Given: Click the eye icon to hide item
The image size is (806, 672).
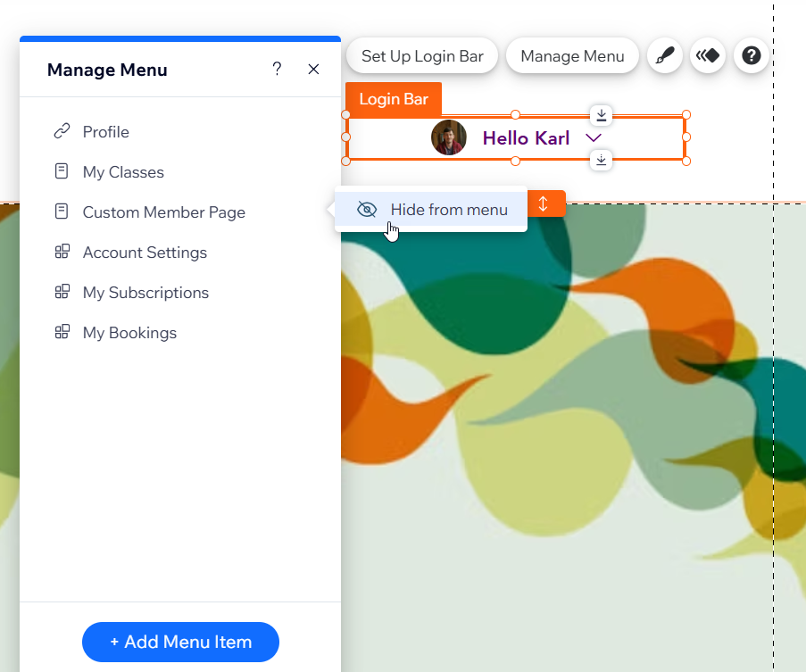Looking at the screenshot, I should click(367, 210).
